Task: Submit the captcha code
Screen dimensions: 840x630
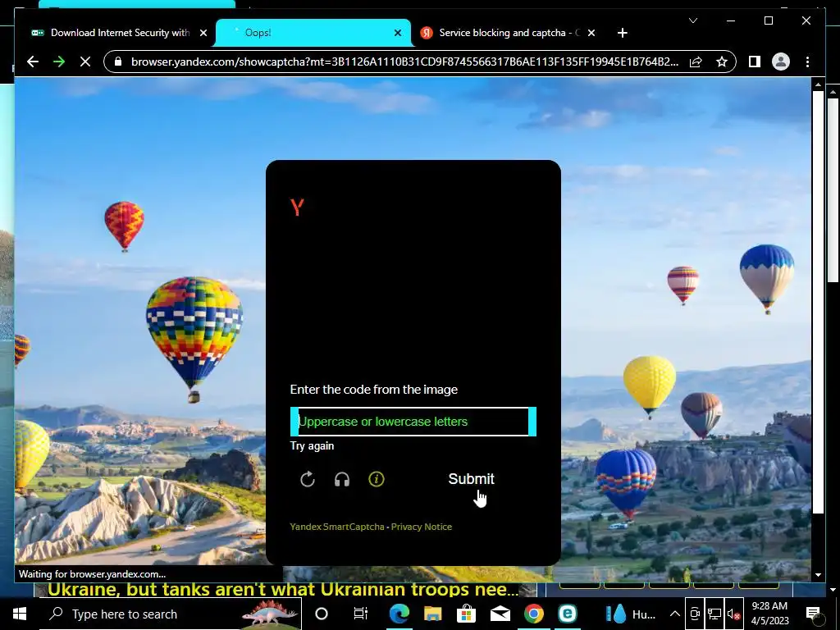Action: point(471,479)
